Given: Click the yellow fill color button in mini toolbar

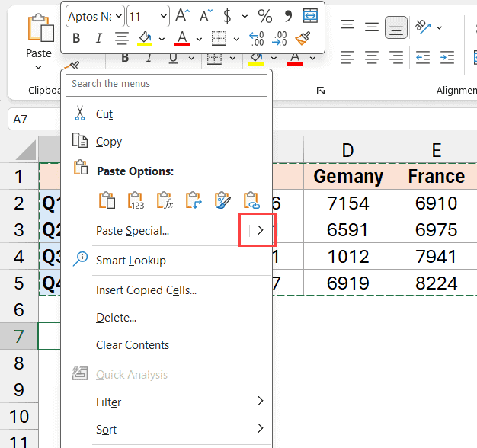Looking at the screenshot, I should 144,38.
